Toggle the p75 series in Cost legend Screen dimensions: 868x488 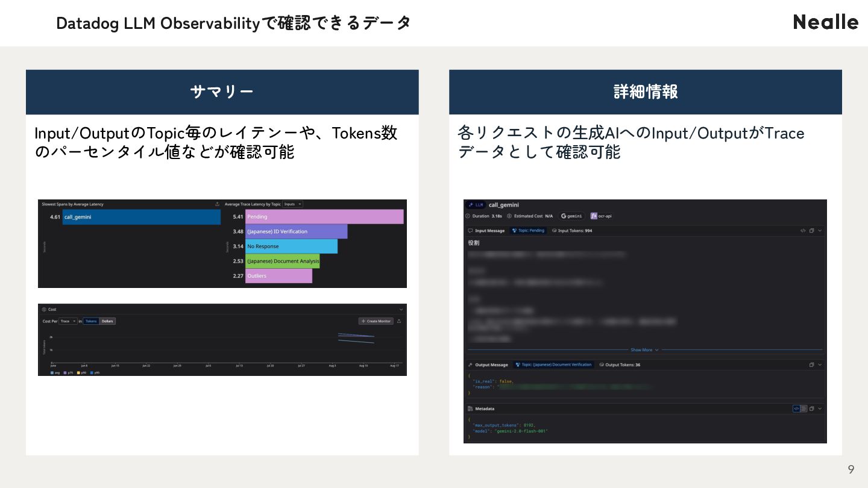coord(69,373)
